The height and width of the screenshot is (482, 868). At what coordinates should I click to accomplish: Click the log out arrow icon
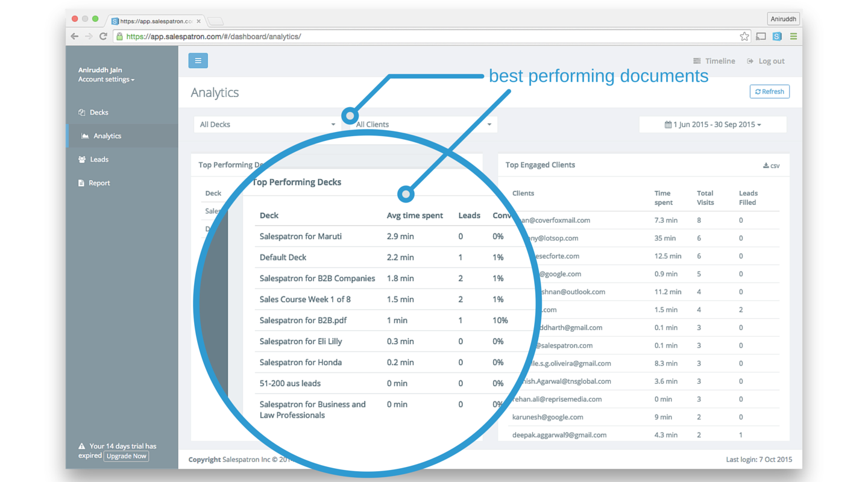tap(750, 61)
